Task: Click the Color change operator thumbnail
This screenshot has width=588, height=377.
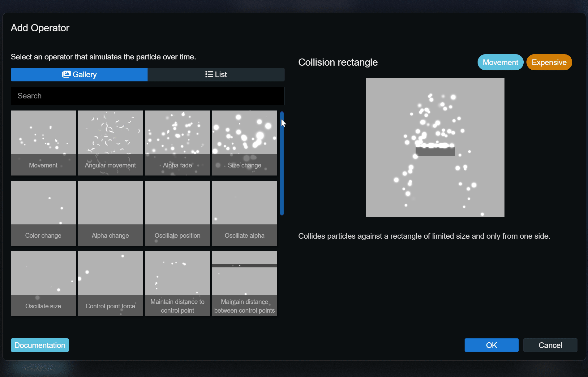Action: pos(43,213)
